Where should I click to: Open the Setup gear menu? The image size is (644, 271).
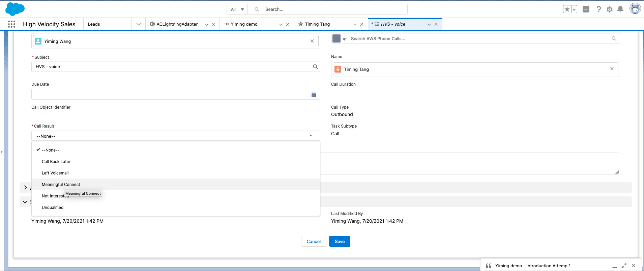pos(609,9)
